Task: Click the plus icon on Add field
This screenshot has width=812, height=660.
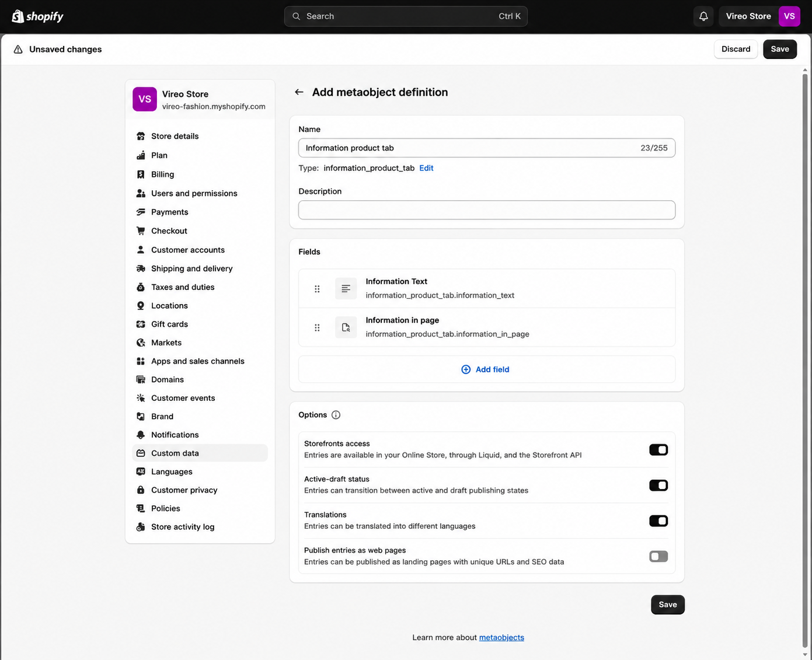Action: click(466, 369)
